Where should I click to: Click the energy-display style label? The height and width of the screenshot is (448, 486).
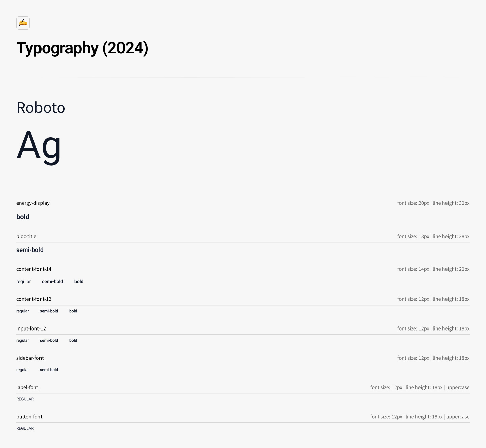(33, 203)
